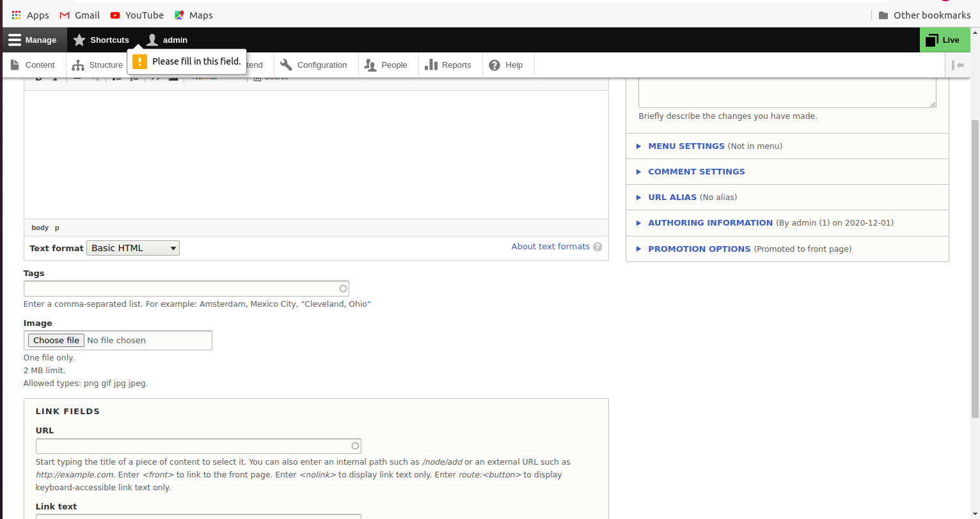Image resolution: width=980 pixels, height=519 pixels.
Task: Focus the Tags input field
Action: pos(186,288)
